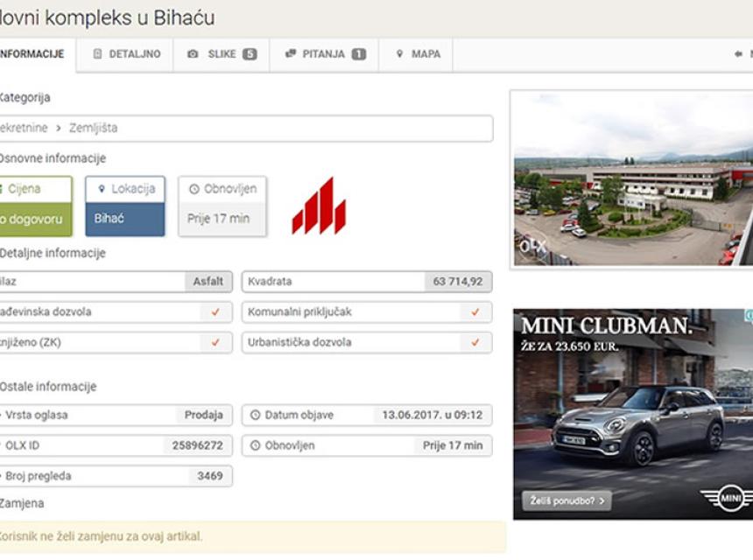Click the camera icon in Slike tab

tap(193, 54)
